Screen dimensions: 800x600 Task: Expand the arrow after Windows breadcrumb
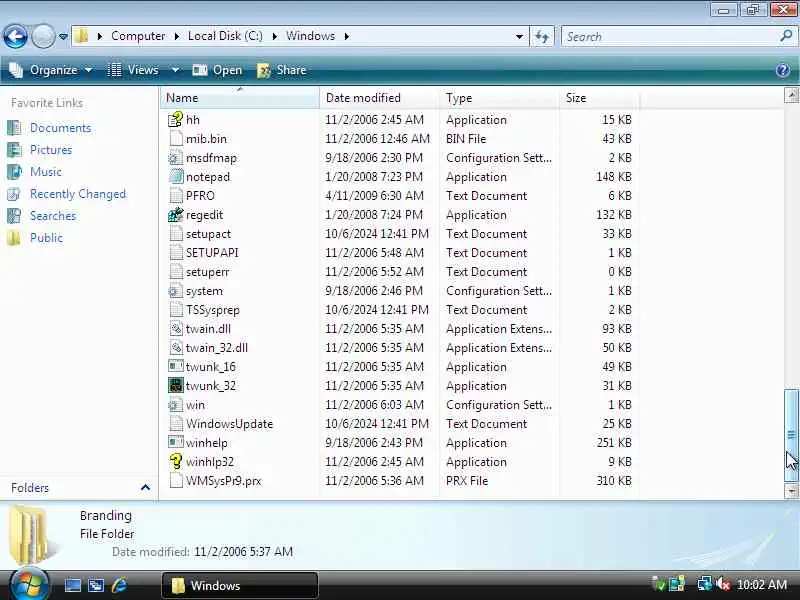tap(346, 36)
